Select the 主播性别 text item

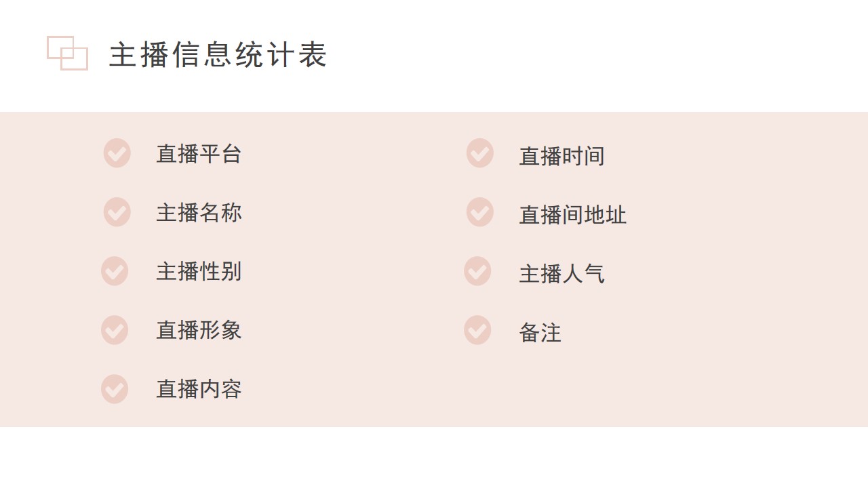point(199,272)
